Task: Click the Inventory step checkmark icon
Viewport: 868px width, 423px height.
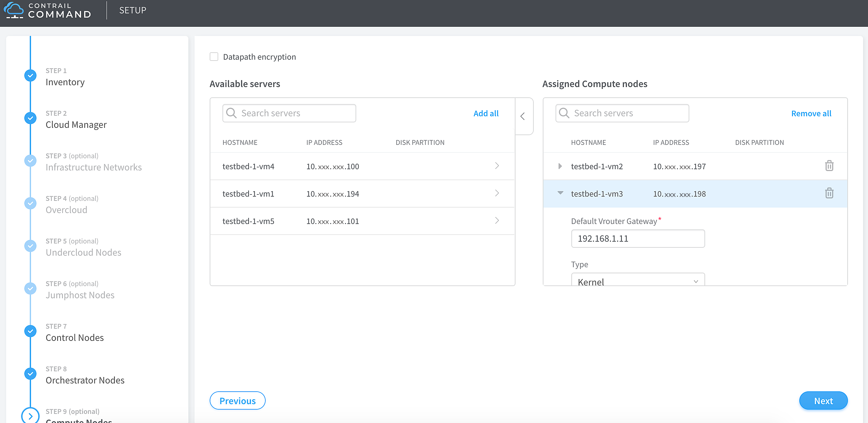Action: [x=30, y=75]
